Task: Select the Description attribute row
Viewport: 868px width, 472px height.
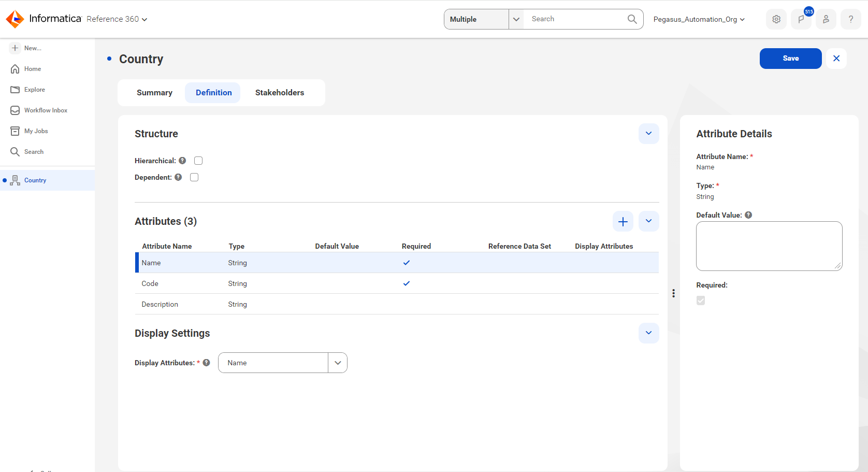Action: [x=397, y=304]
